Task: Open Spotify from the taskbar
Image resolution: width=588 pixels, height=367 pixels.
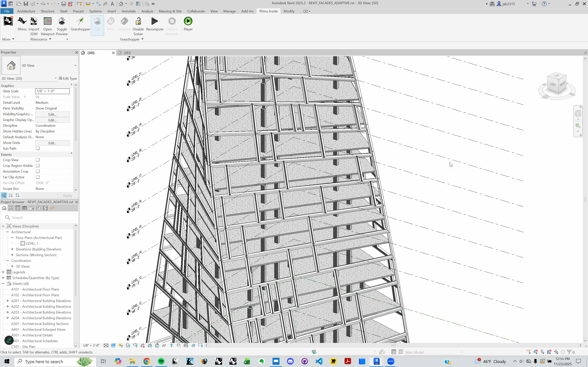Action: click(x=161, y=361)
